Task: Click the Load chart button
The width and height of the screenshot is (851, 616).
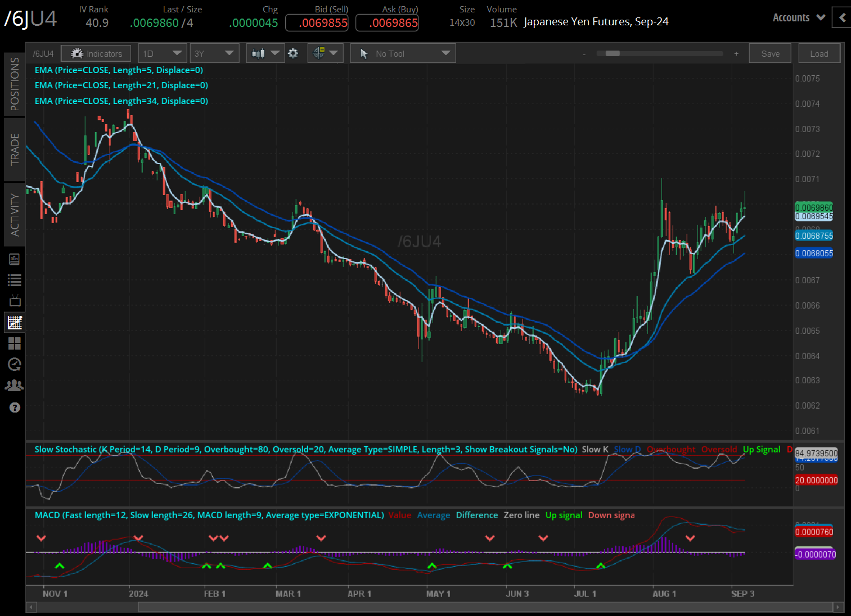Action: [x=819, y=53]
